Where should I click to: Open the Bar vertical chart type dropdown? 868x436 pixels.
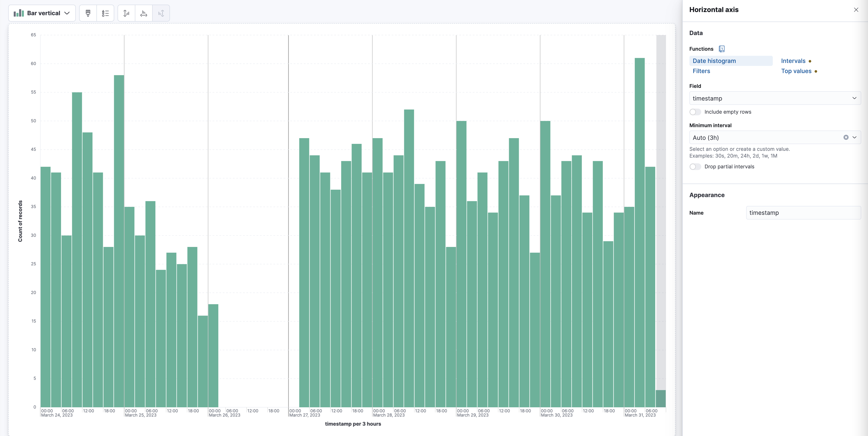42,13
